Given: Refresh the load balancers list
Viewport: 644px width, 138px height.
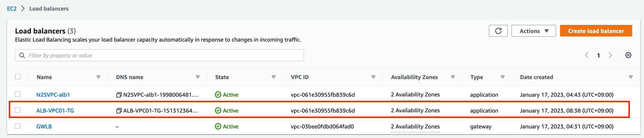Looking at the screenshot, I should pyautogui.click(x=498, y=31).
